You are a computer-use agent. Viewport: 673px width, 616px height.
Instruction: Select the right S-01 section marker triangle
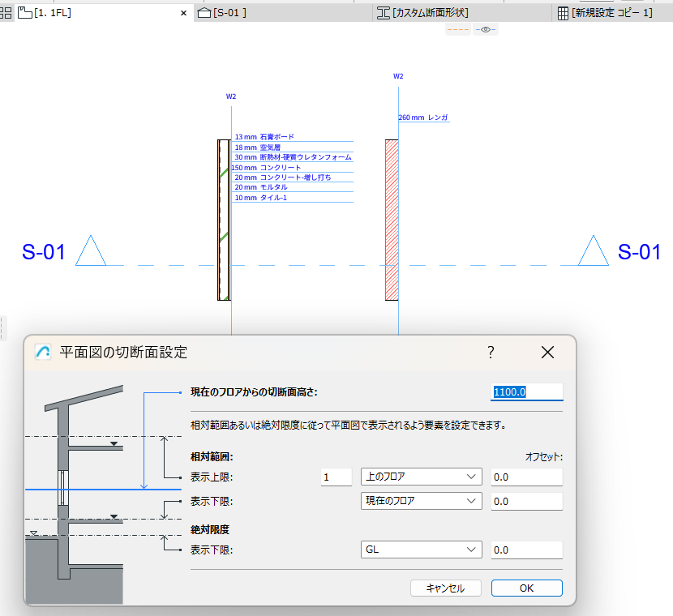tap(594, 250)
